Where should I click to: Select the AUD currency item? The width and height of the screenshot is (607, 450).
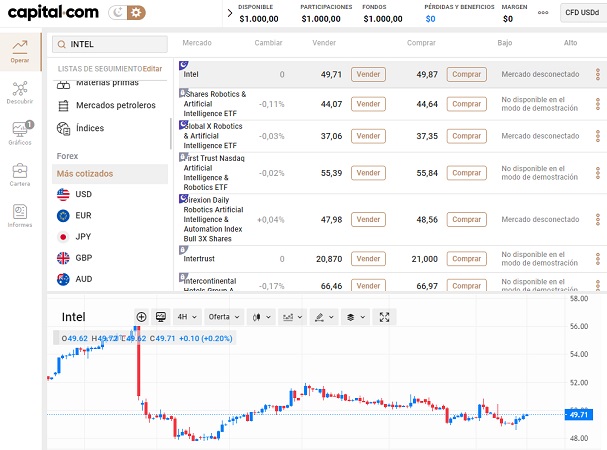(x=74, y=279)
